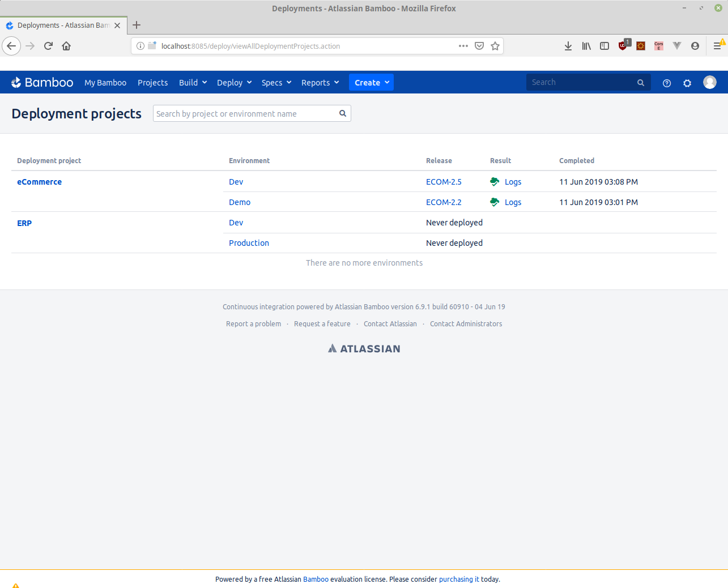Focus the search by project or environment field
728x588 pixels.
point(245,114)
